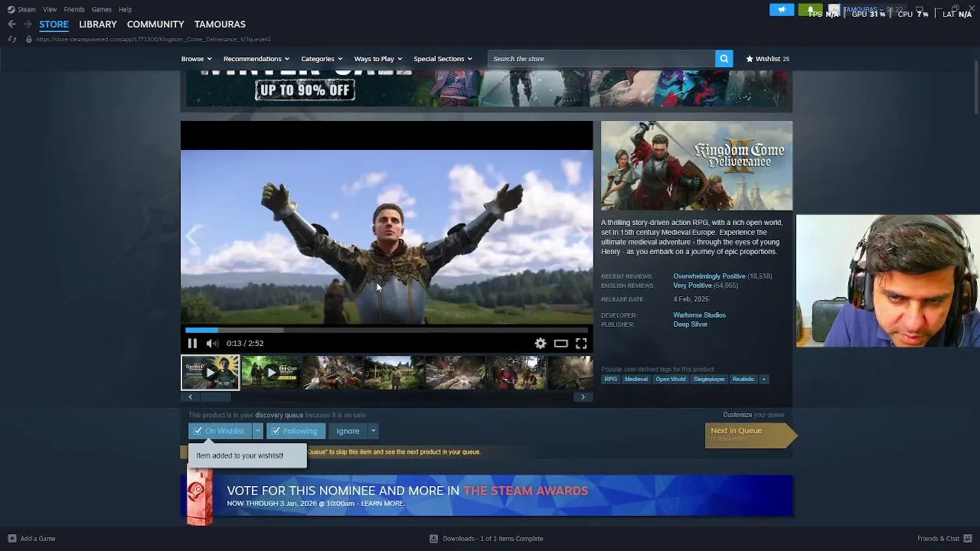Screen dimensions: 980x551
Task: Click the Medieval tag
Action: click(x=635, y=380)
